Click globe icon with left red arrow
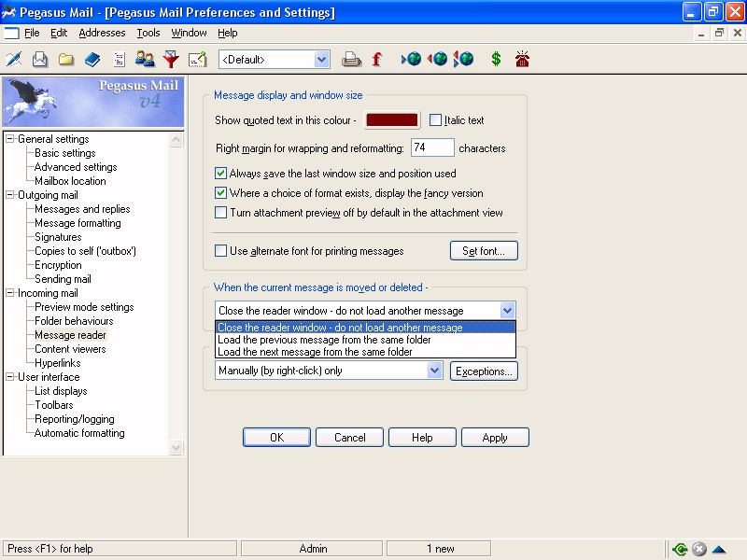 click(437, 60)
